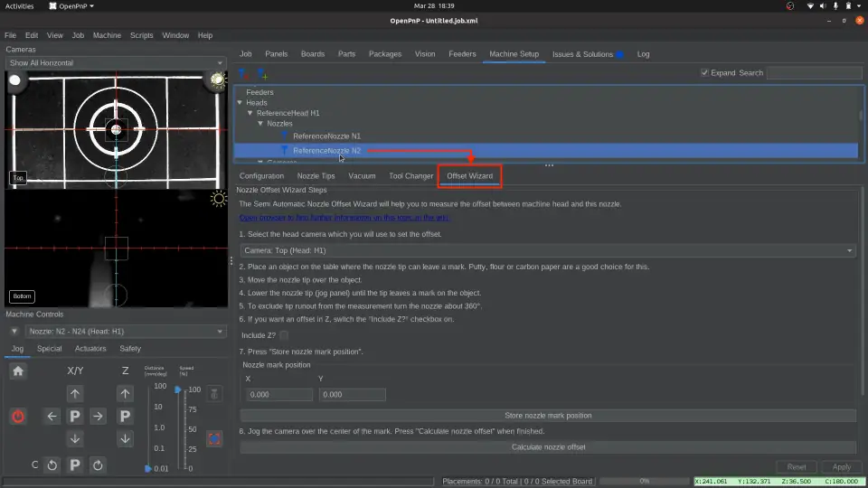
Task: Click the Home machine button
Action: 18,371
